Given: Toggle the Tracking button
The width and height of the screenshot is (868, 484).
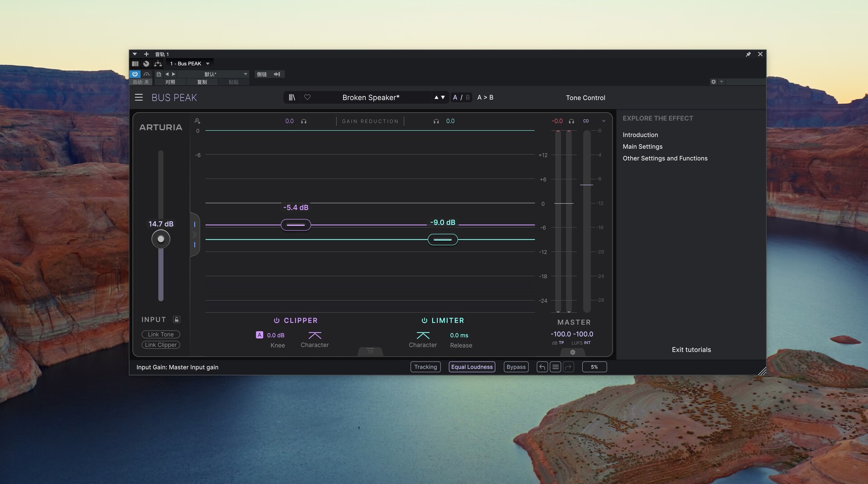Looking at the screenshot, I should click(425, 367).
